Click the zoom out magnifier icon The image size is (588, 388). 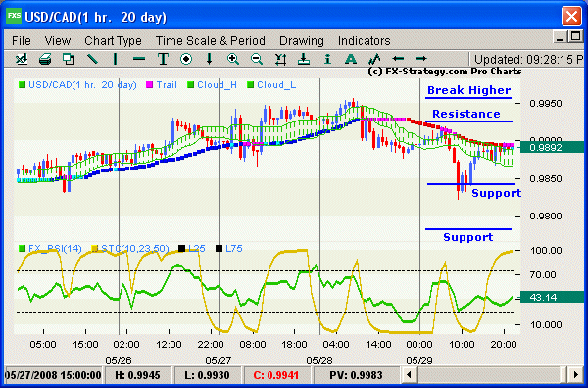[x=257, y=59]
